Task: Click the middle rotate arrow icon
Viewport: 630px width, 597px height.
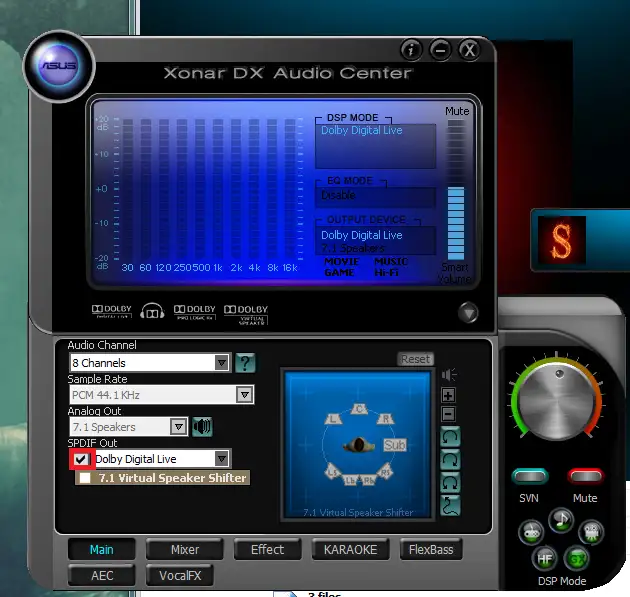Action: [x=450, y=460]
